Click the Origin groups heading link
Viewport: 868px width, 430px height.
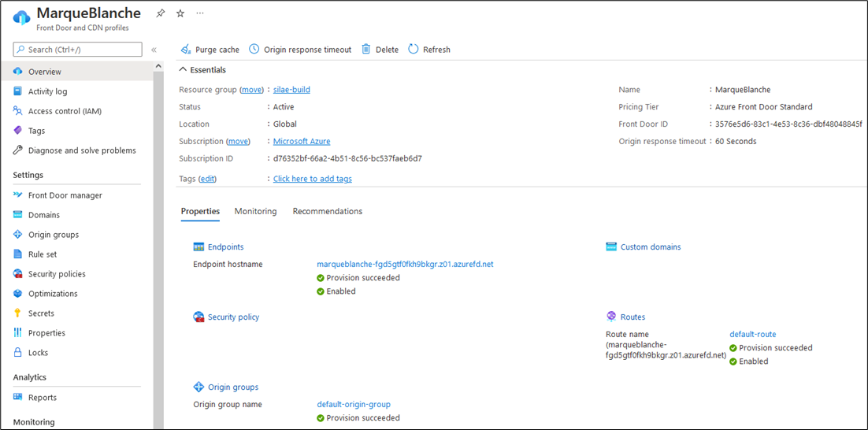(233, 387)
